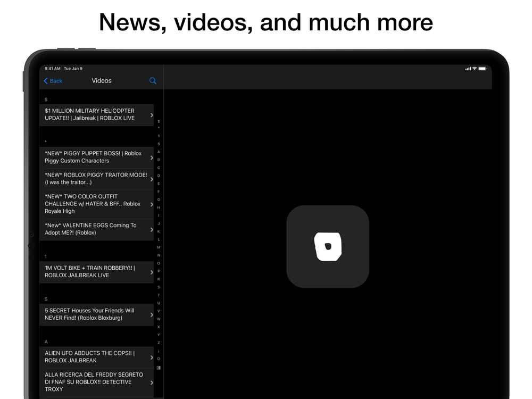The width and height of the screenshot is (532, 399).
Task: Jump to 1 in the section index
Action: coord(159,136)
